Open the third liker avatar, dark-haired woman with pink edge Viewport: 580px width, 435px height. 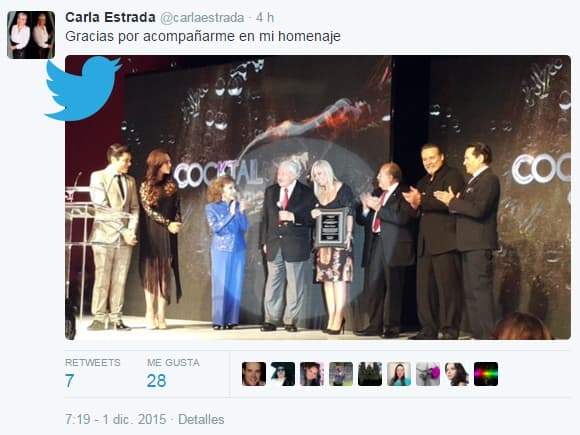click(312, 374)
